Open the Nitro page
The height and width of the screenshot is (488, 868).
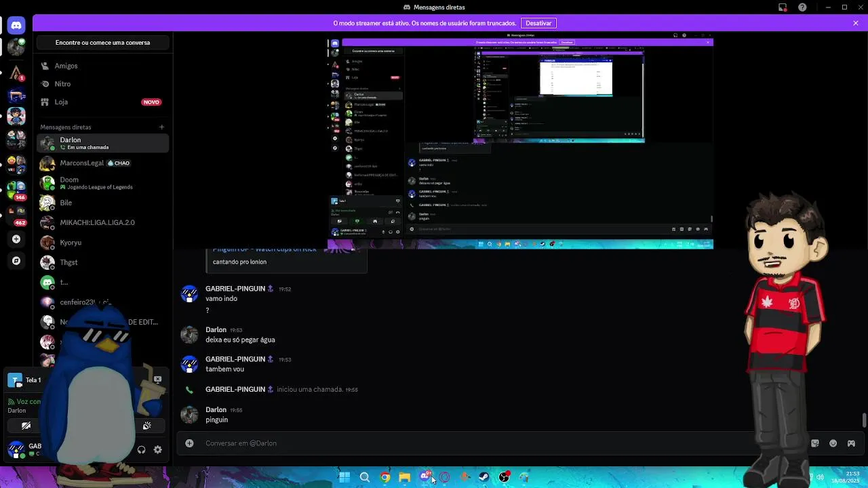click(x=102, y=84)
